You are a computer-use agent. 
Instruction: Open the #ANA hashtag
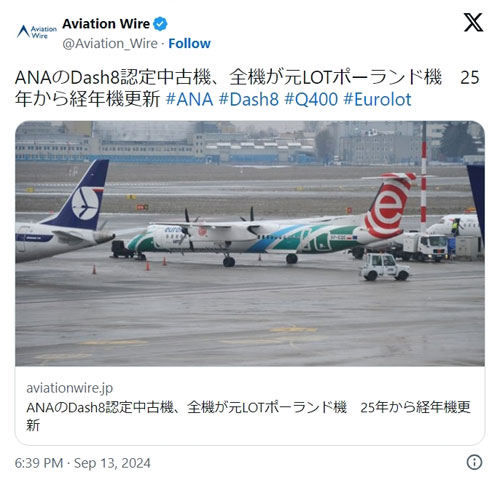[189, 99]
